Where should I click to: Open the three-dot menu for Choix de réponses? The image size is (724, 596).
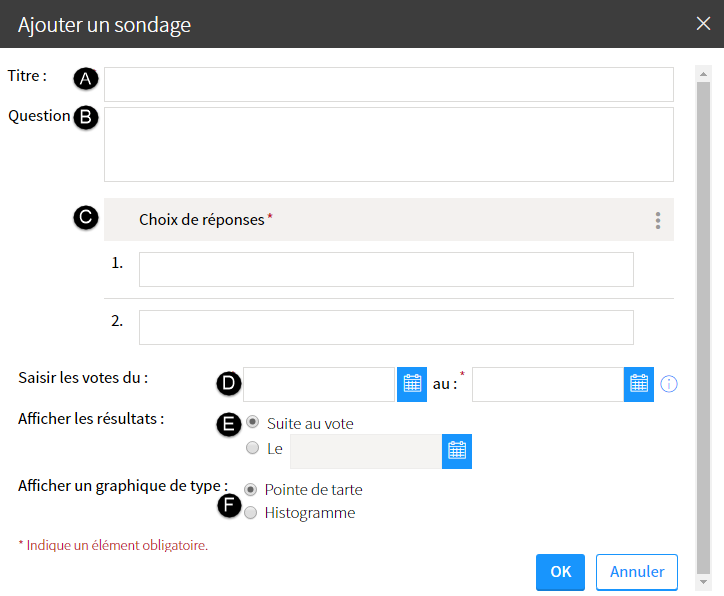click(x=658, y=220)
